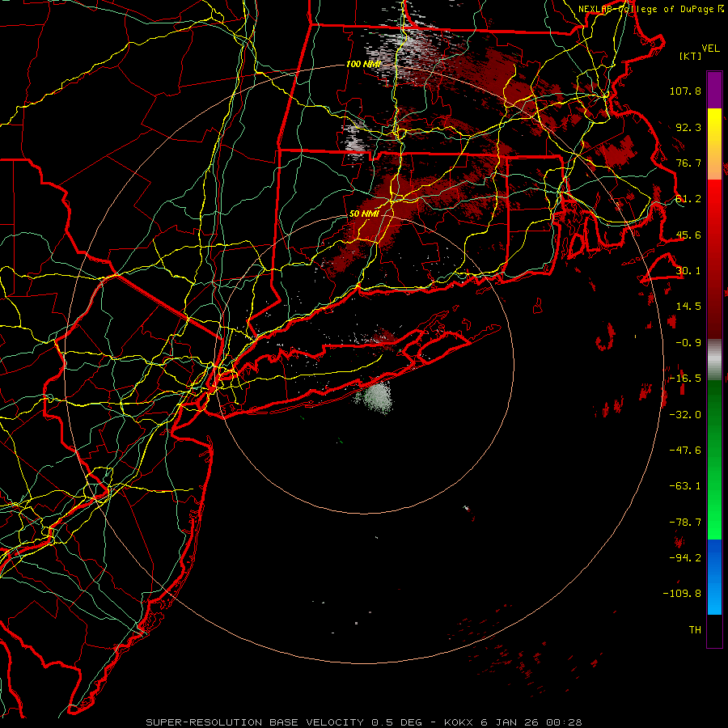
Task: Click the 45.6 velocity scale value
Action: click(x=688, y=235)
